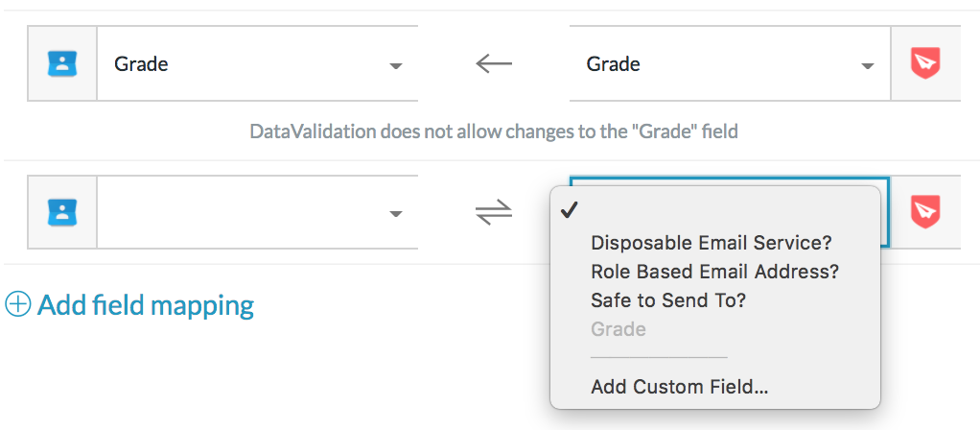Click the left-pointing sync arrow in Grade row
980x430 pixels.
(494, 64)
